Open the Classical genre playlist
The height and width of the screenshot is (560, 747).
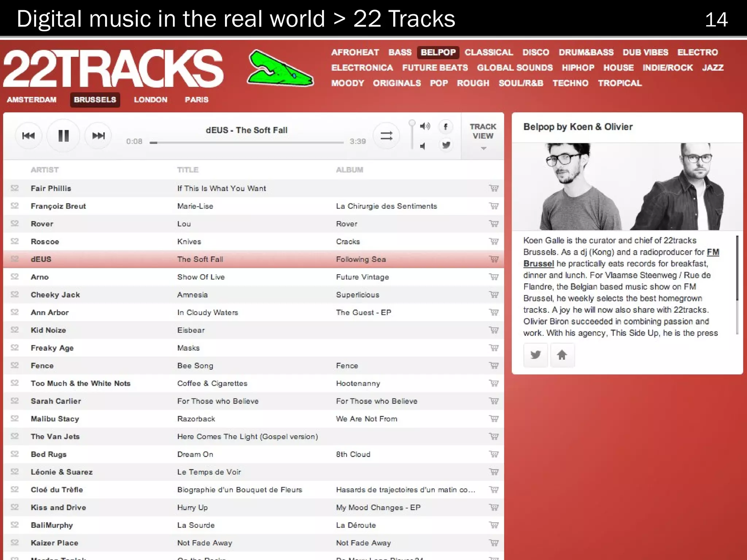489,52
